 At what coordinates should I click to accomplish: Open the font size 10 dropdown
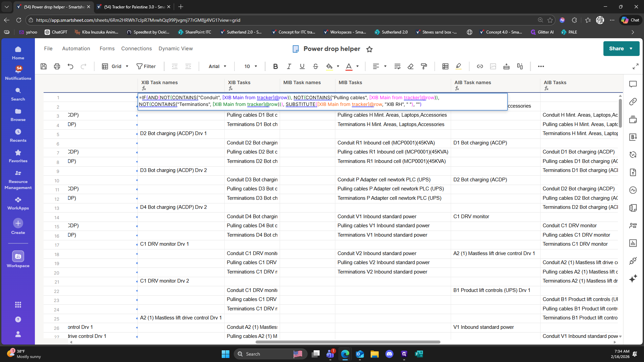click(251, 66)
